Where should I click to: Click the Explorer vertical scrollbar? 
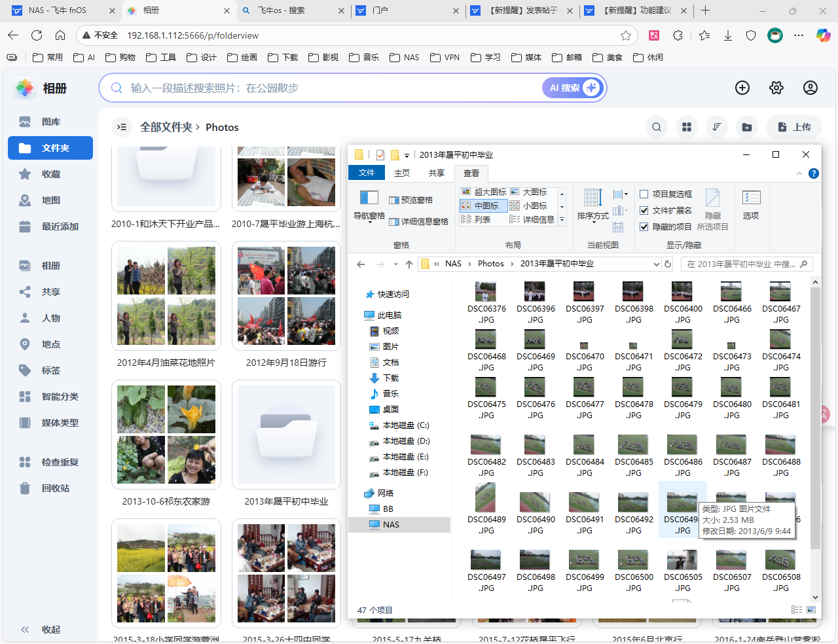815,425
